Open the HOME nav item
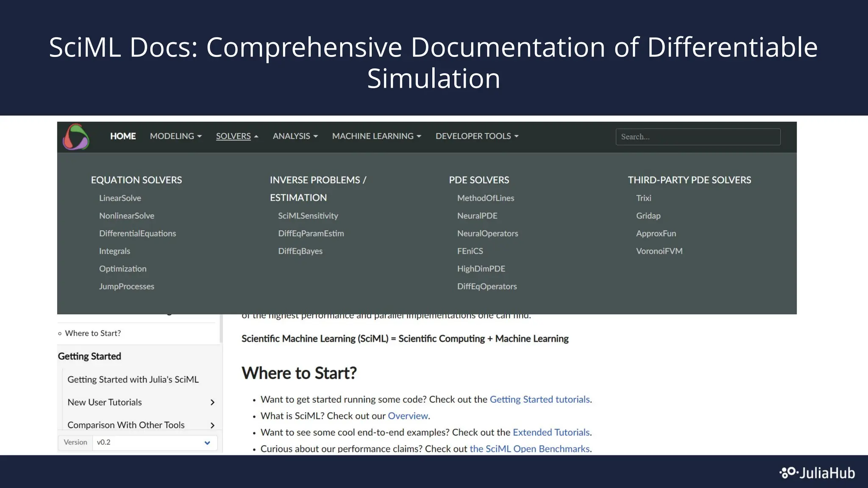Screen dimensions: 868x488 123,136
